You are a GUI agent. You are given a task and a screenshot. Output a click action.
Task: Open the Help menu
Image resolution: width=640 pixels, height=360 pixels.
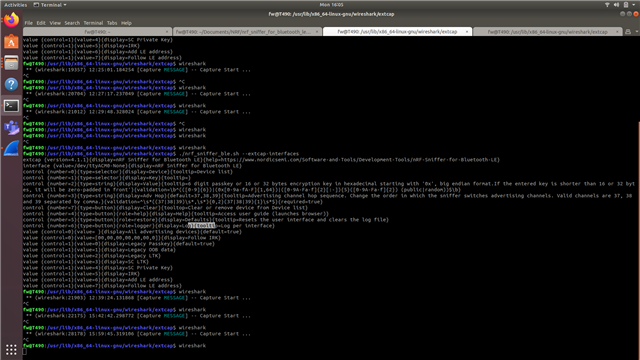click(x=126, y=23)
